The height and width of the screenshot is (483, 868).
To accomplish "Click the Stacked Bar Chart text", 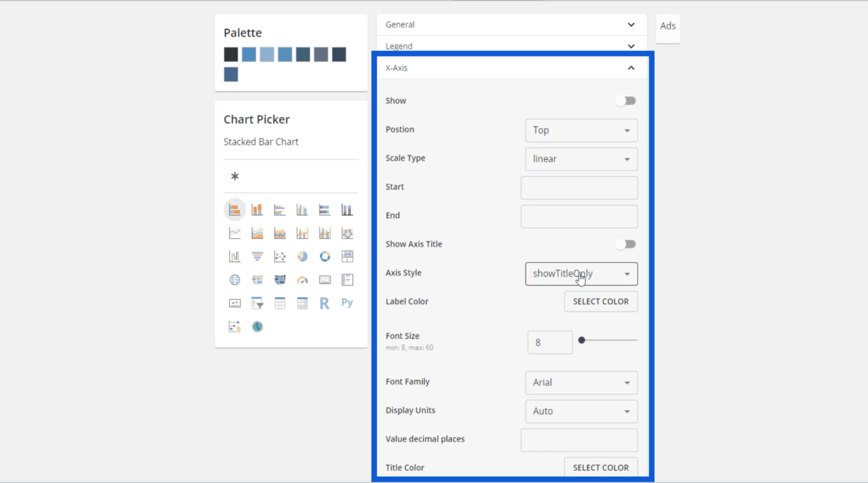I will (x=261, y=142).
